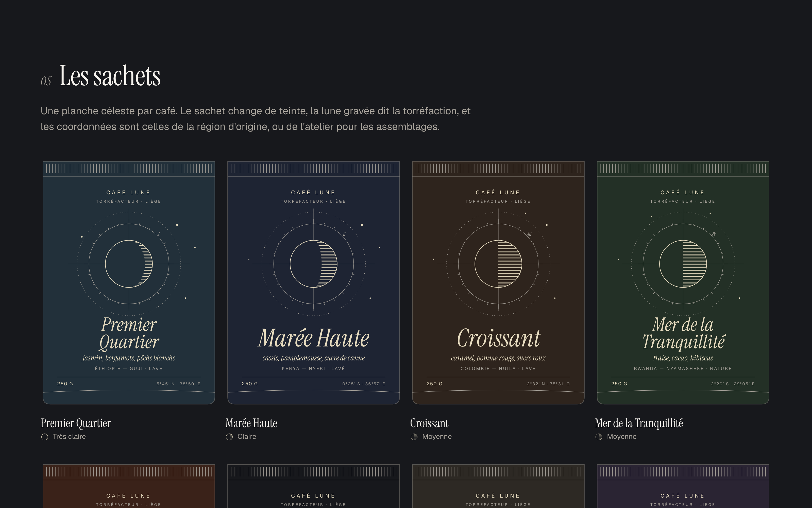The width and height of the screenshot is (812, 508).
Task: Open the Marée Haute caption title below the bag
Action: point(251,423)
